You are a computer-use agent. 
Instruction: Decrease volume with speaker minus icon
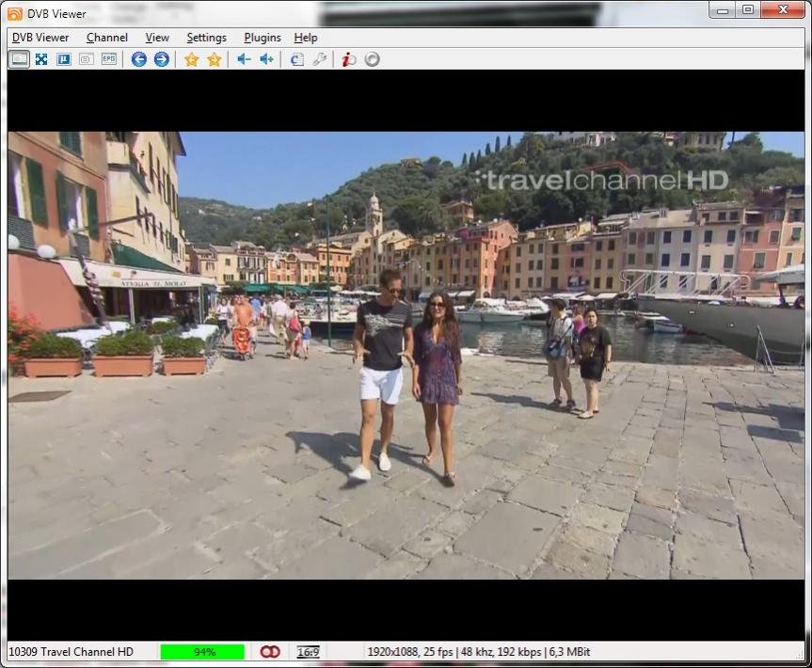(244, 59)
